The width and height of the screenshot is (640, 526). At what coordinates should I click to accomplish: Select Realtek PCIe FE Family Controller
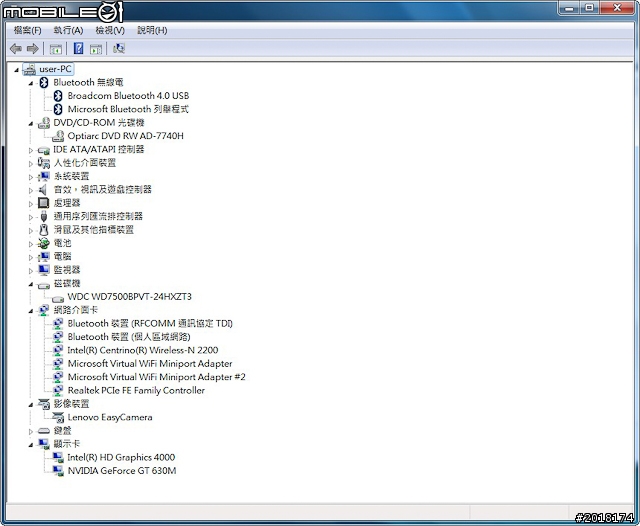tap(136, 391)
